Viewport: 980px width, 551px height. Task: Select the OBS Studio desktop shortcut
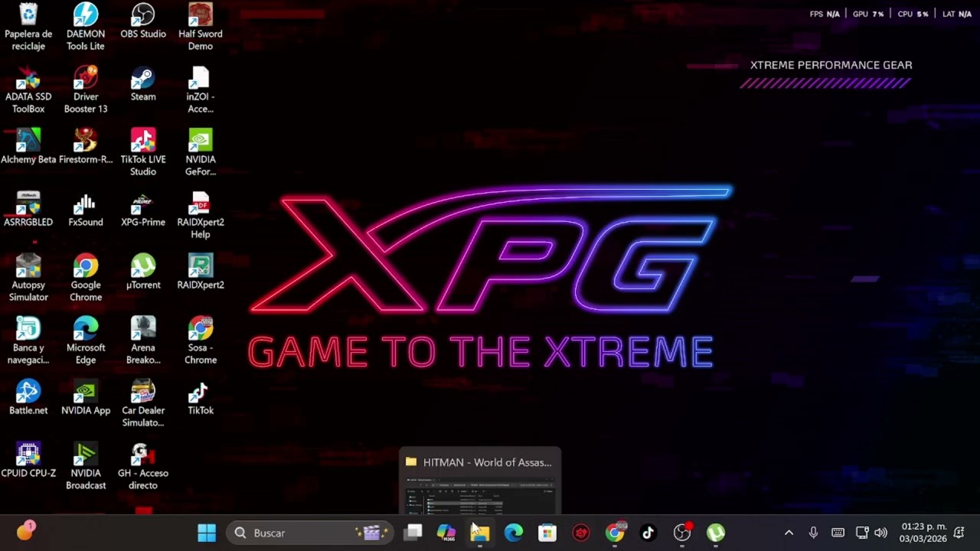[143, 21]
